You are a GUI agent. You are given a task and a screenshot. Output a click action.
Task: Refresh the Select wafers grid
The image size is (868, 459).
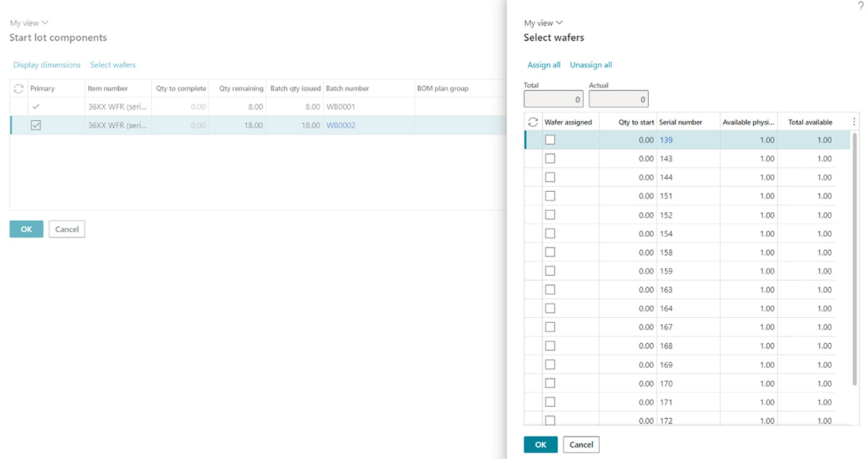pyautogui.click(x=533, y=122)
